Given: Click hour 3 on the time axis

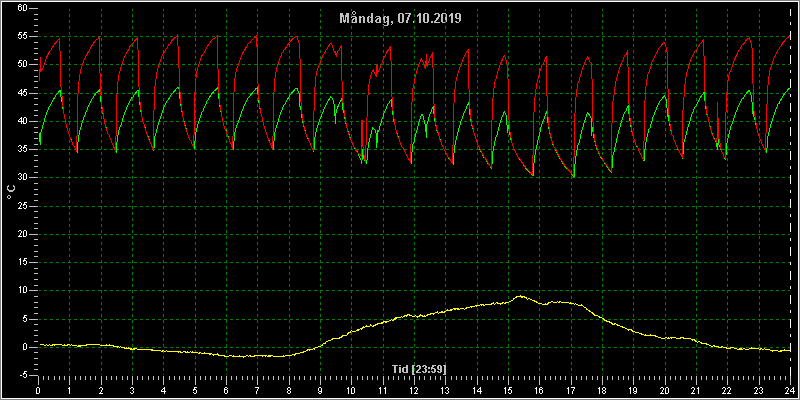Looking at the screenshot, I should point(132,390).
